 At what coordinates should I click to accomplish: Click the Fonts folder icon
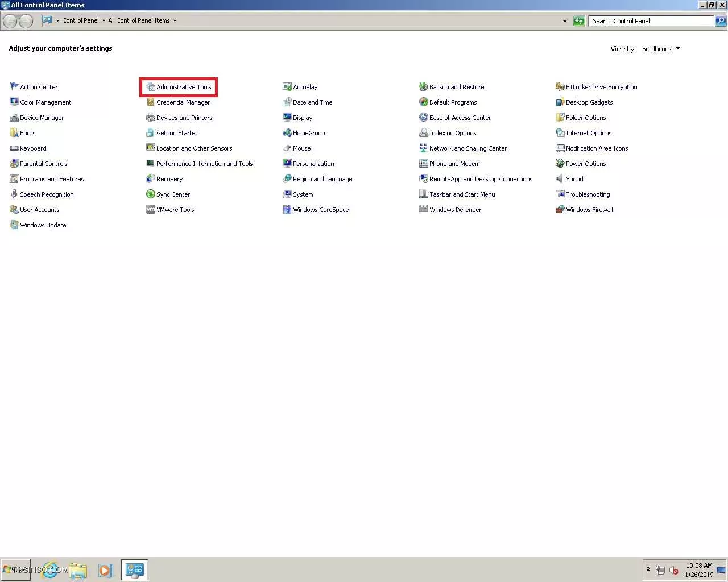14,132
